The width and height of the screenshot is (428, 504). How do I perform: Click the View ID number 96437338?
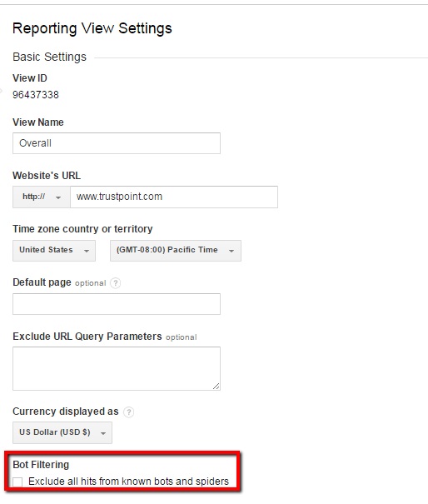pos(36,95)
